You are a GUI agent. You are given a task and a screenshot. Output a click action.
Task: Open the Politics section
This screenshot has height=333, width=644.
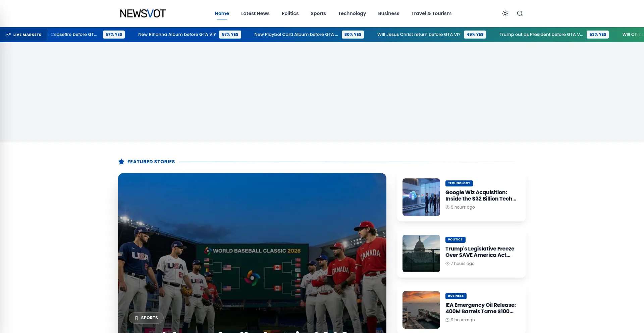[290, 13]
